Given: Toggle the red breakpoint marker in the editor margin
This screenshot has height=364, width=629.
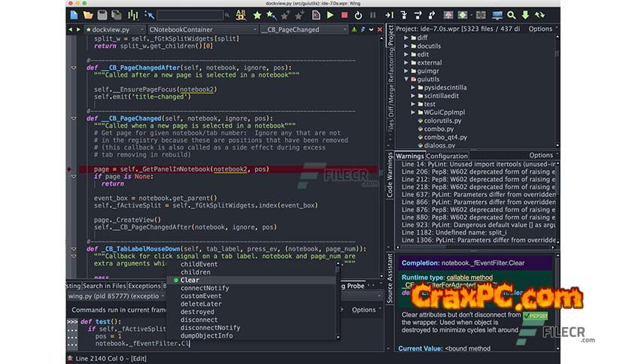Looking at the screenshot, I should [70, 169].
